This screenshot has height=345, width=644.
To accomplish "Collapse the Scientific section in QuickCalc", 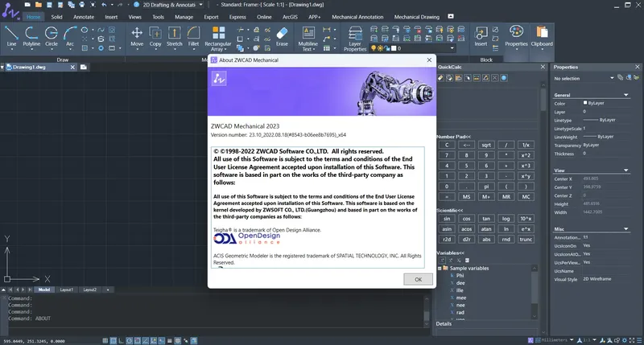I will tap(449, 210).
